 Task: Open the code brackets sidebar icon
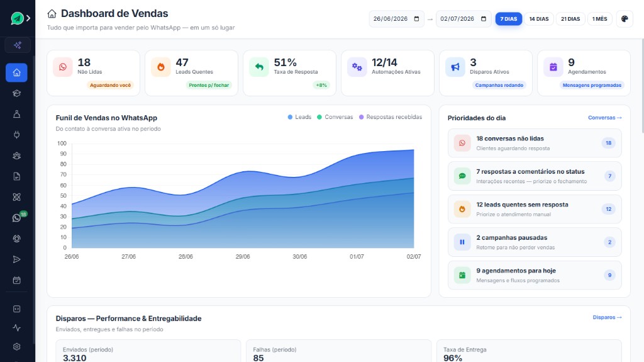click(x=16, y=309)
